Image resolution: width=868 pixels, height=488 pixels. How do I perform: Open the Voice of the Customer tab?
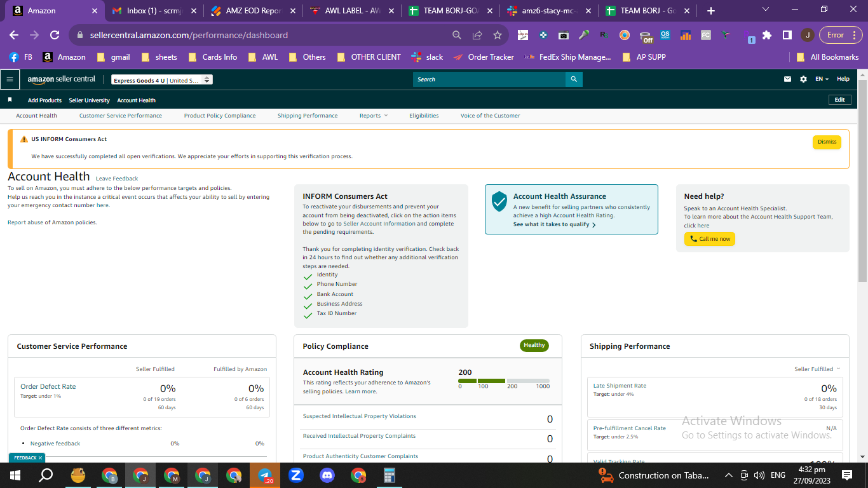pos(490,116)
